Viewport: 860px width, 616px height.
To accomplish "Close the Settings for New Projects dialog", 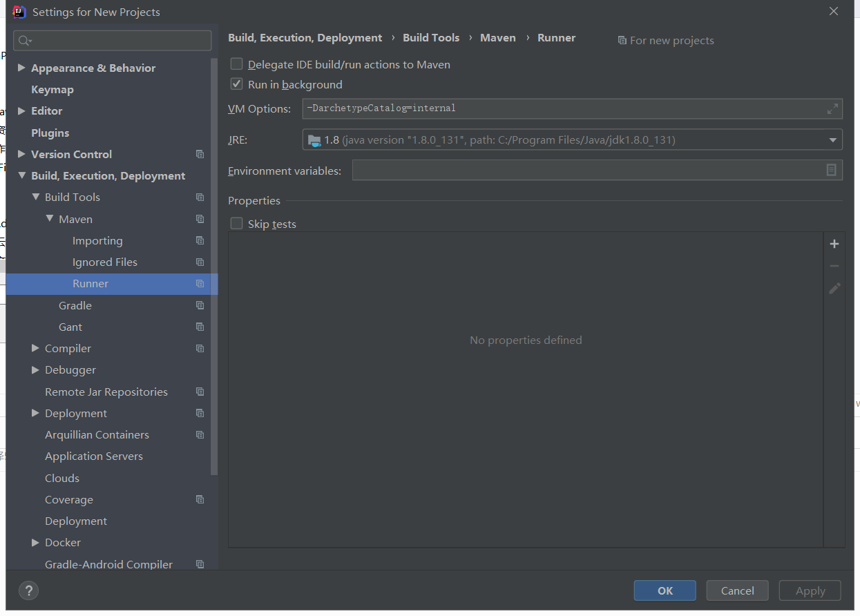I will click(x=834, y=11).
